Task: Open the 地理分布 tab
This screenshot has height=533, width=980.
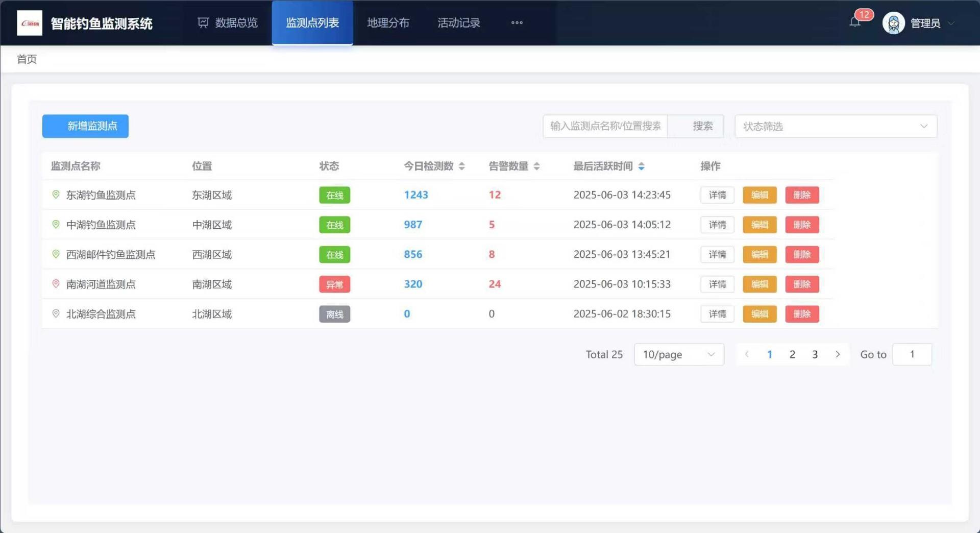Action: tap(388, 23)
